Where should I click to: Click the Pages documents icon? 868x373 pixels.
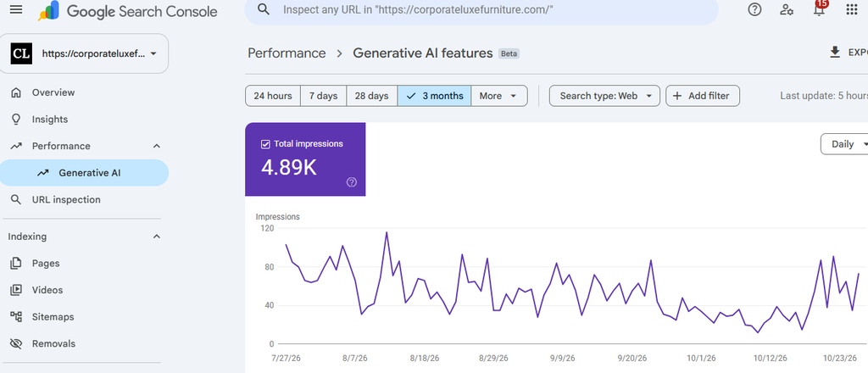pos(16,264)
